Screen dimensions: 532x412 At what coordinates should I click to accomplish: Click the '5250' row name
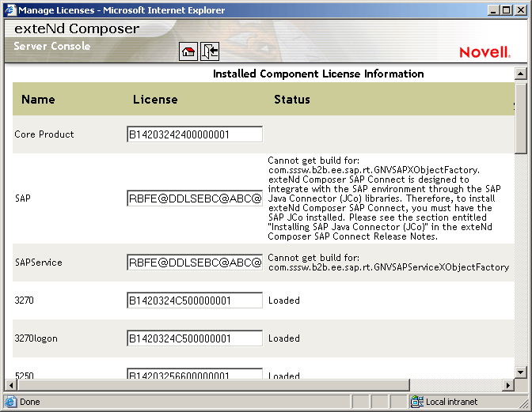24,376
